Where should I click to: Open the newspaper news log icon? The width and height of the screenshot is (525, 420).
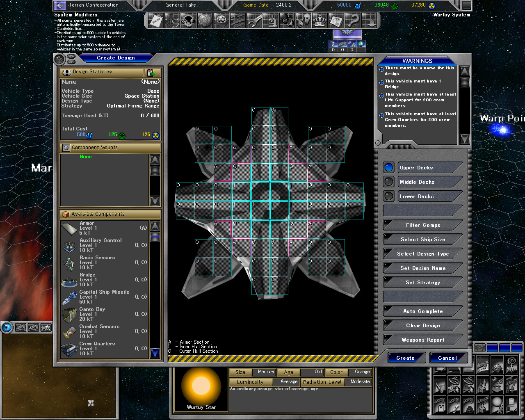[336, 21]
